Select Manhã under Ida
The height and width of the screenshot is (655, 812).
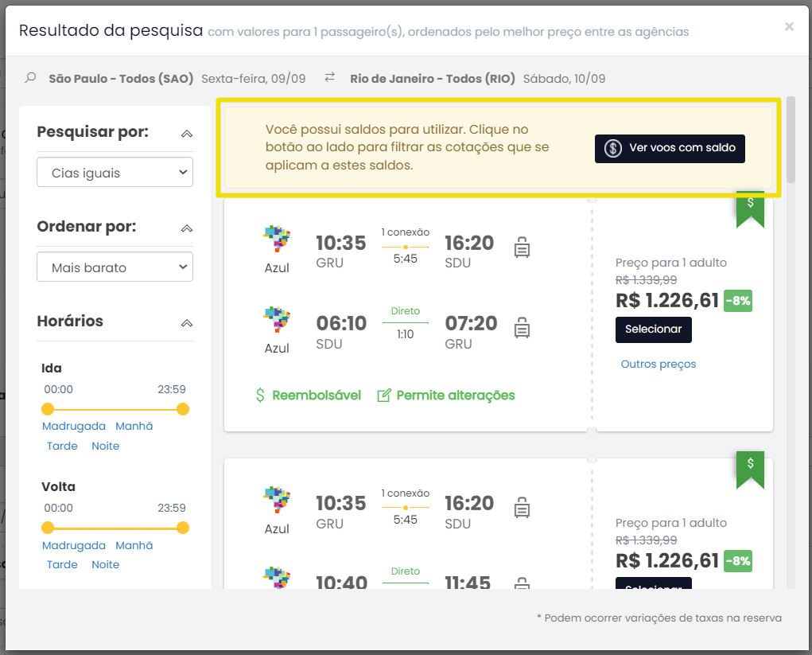(134, 426)
